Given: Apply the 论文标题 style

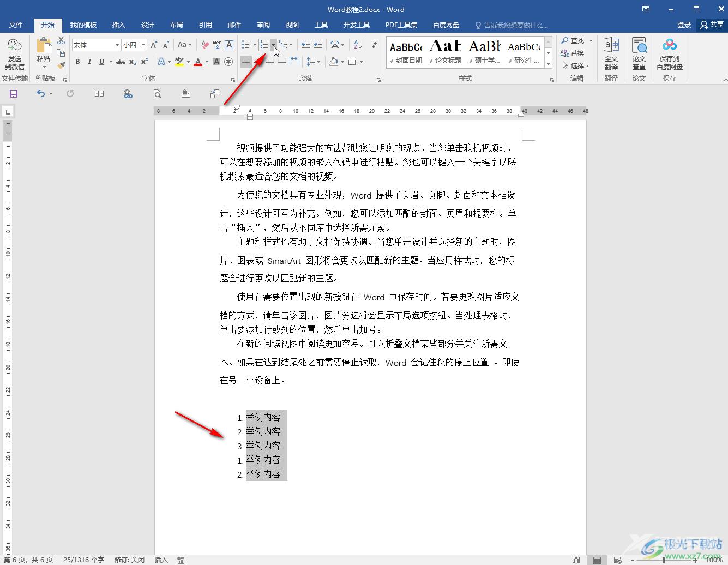Looking at the screenshot, I should (x=446, y=52).
